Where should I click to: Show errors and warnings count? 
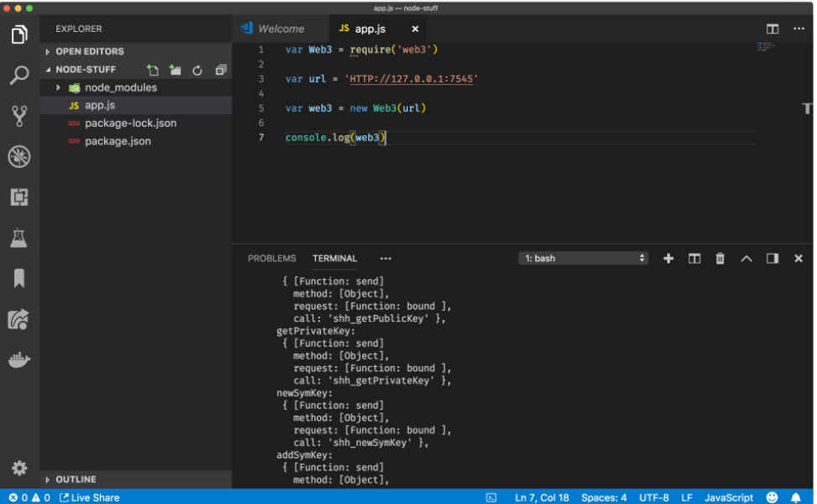click(29, 497)
